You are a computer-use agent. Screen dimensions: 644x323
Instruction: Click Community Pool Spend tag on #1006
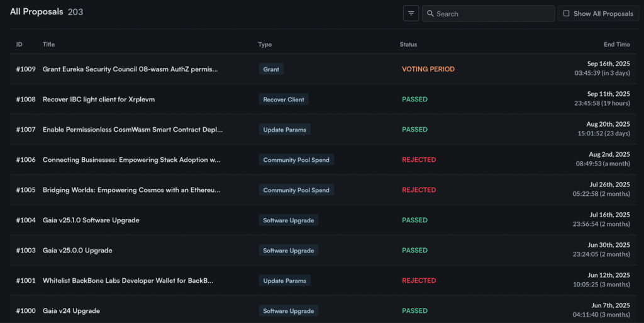[x=296, y=160]
